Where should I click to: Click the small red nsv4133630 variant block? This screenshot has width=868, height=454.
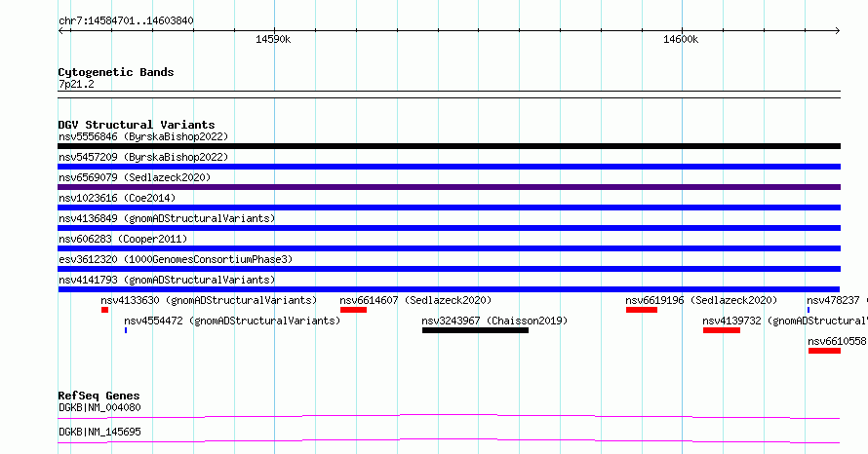tap(104, 310)
